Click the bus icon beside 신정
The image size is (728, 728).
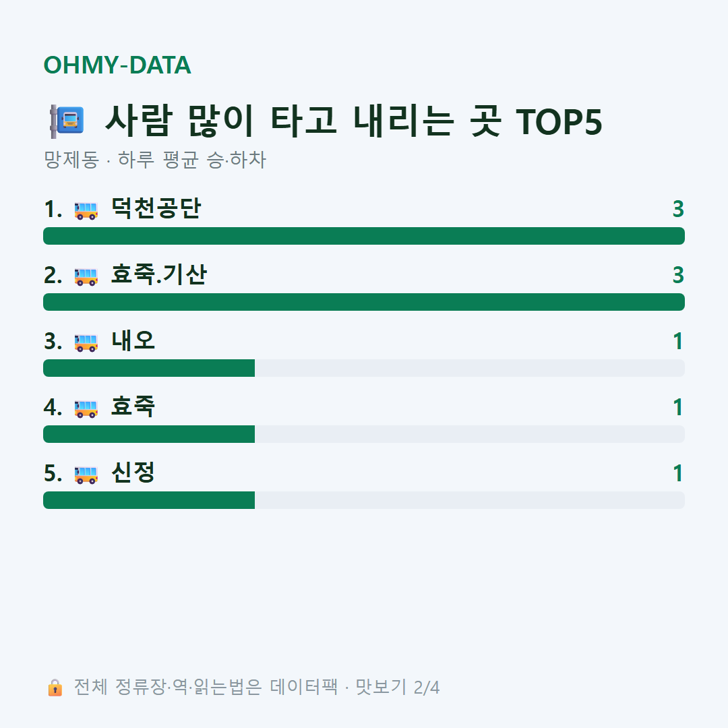click(86, 475)
